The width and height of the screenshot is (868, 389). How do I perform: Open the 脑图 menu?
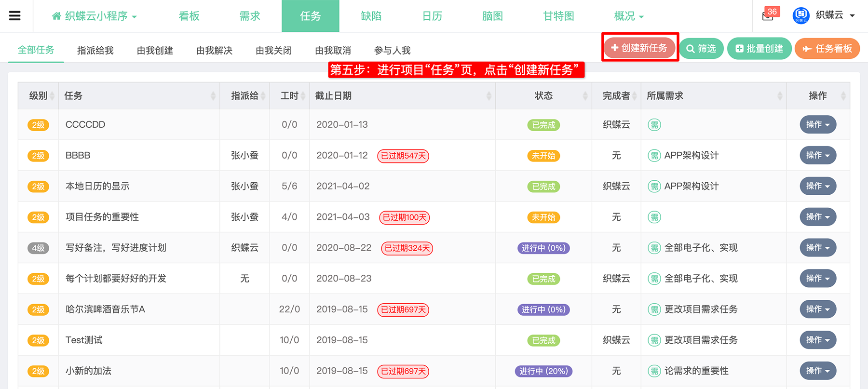[x=493, y=16]
